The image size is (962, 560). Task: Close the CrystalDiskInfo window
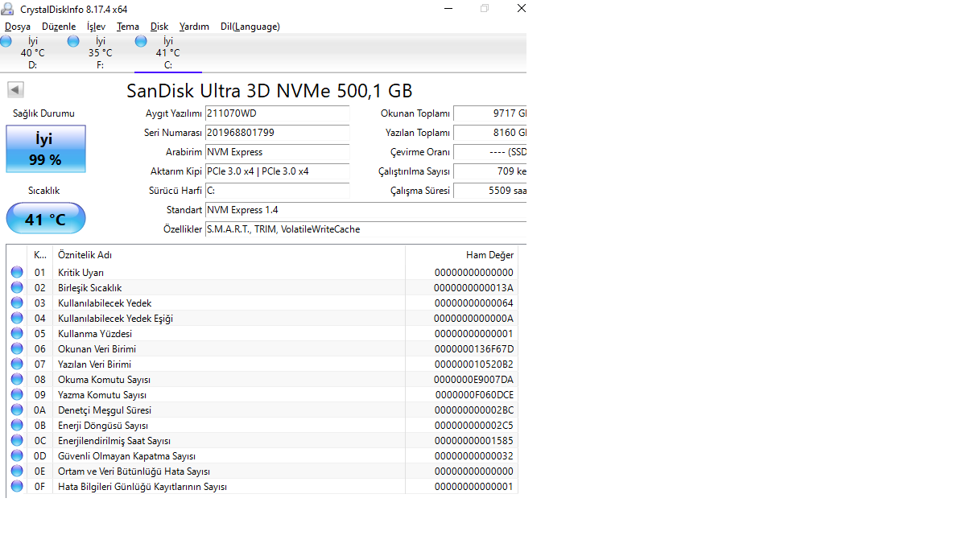(521, 9)
